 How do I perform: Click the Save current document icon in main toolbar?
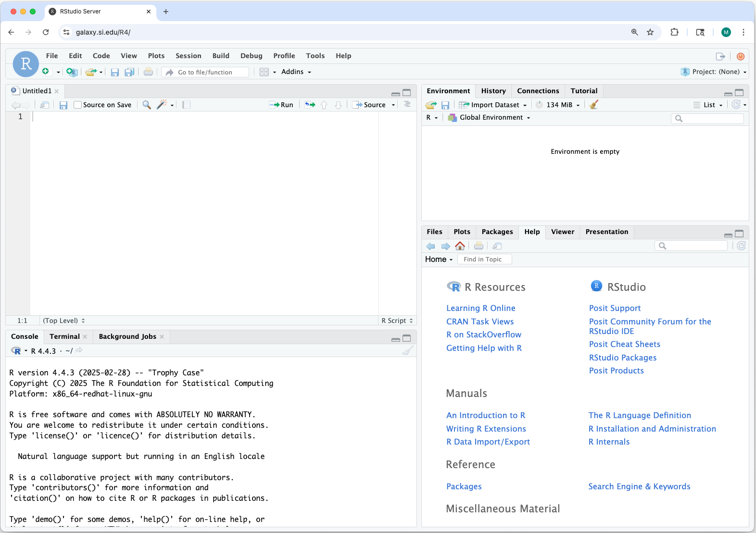(114, 72)
